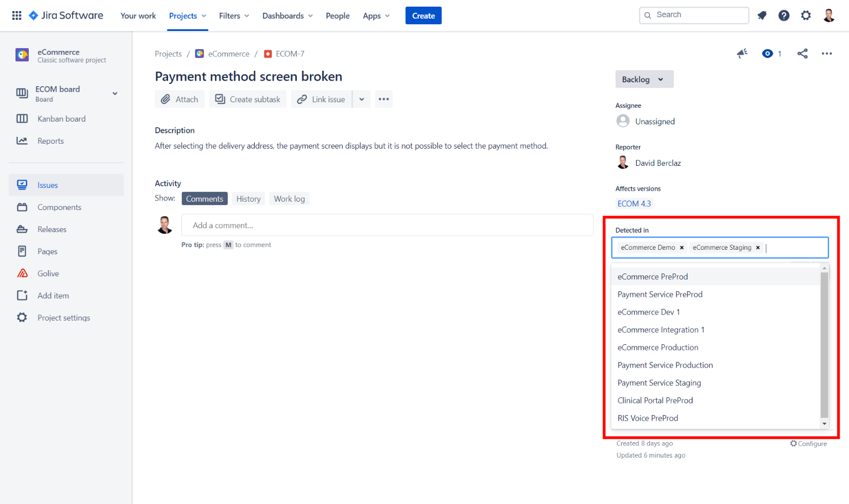The image size is (849, 504).
Task: Switch to the History tab
Action: [x=248, y=199]
